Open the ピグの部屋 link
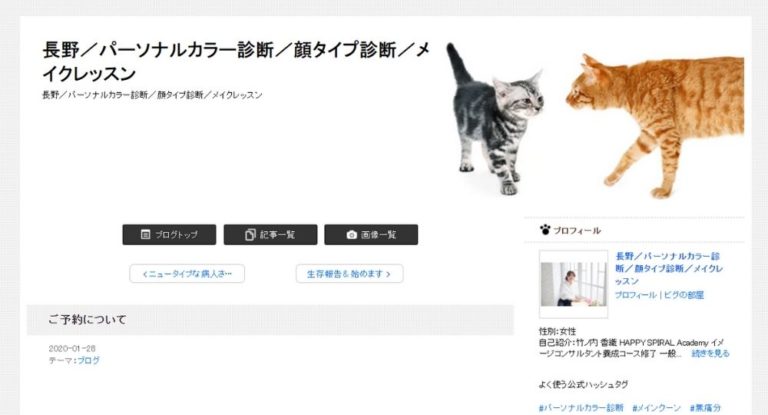The width and height of the screenshot is (768, 415). click(683, 295)
